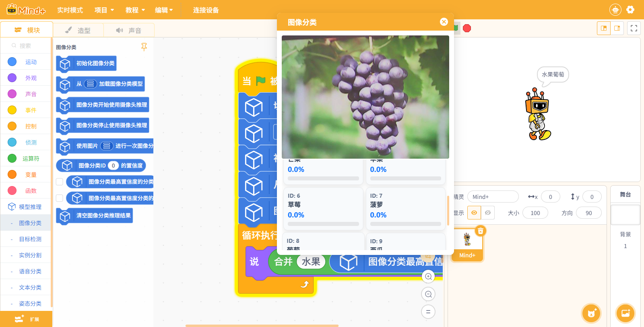
Task: Show the sprite using eye toggle
Action: pos(474,213)
